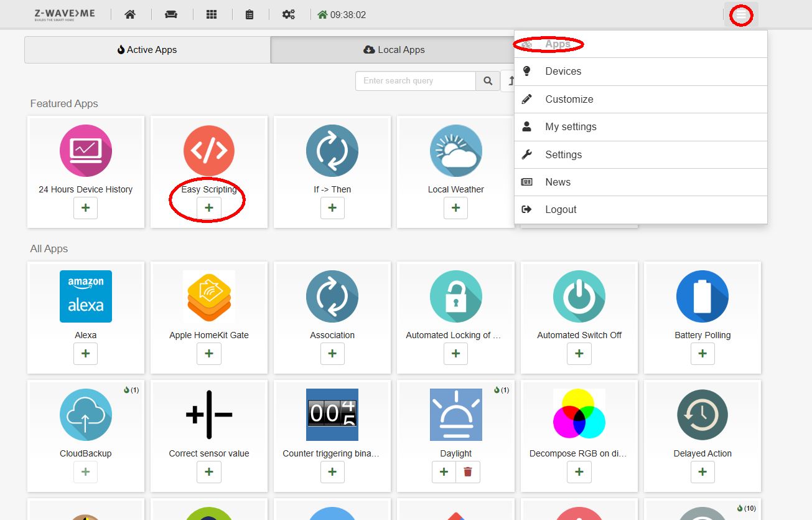
Task: Select Apps in the menu
Action: click(640, 44)
